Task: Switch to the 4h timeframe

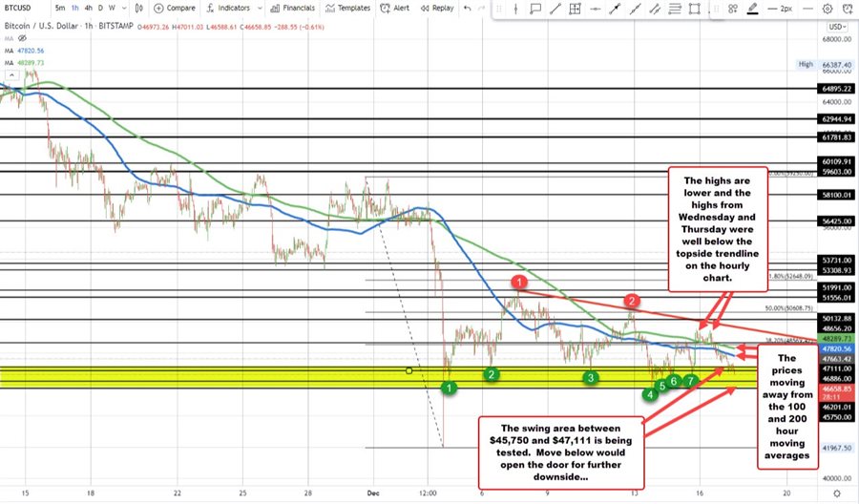Action: pyautogui.click(x=89, y=8)
